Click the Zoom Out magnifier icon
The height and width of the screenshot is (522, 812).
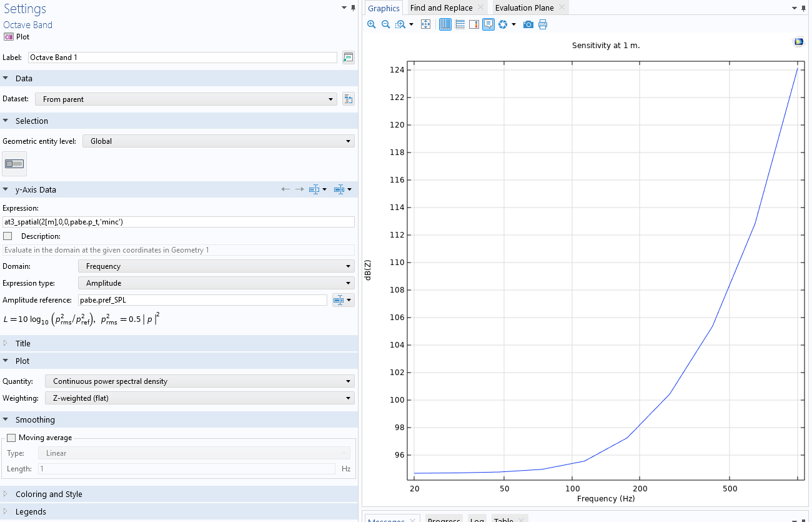(385, 24)
